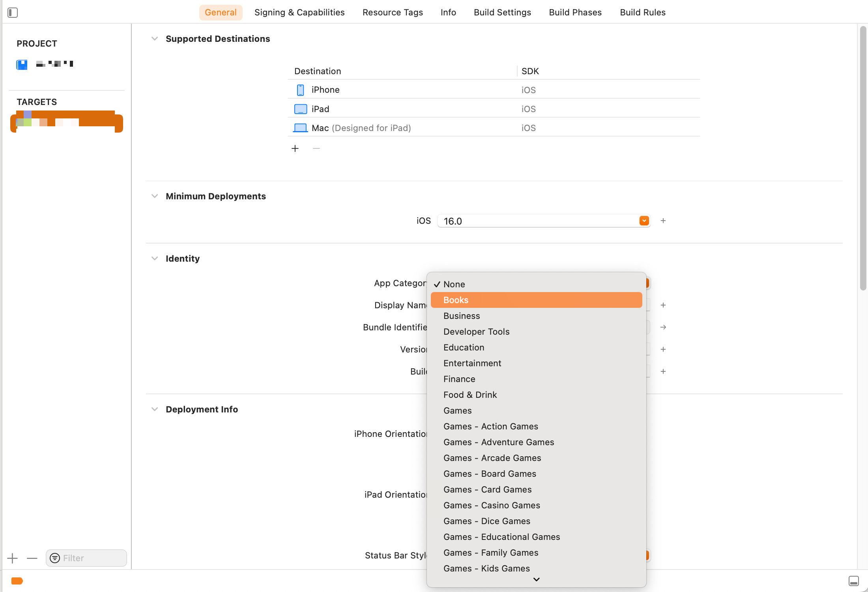The height and width of the screenshot is (592, 868).
Task: Switch to the Build Settings tab
Action: click(x=502, y=12)
